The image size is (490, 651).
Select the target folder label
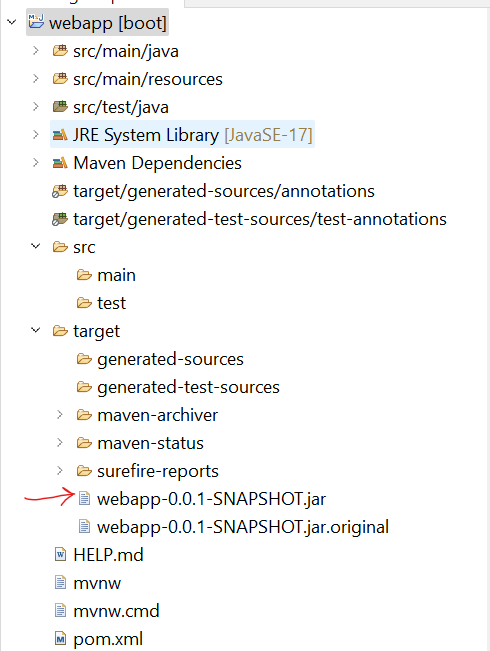[96, 332]
